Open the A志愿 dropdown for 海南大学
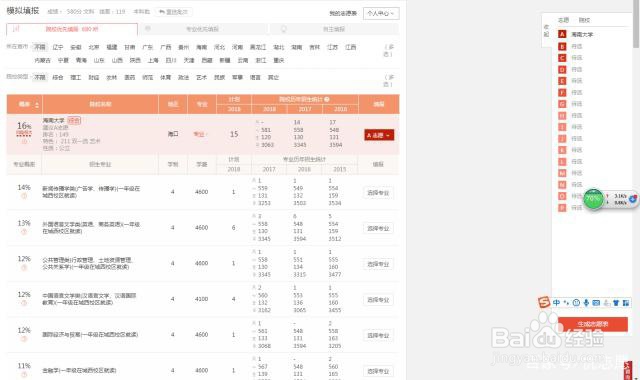 379,135
